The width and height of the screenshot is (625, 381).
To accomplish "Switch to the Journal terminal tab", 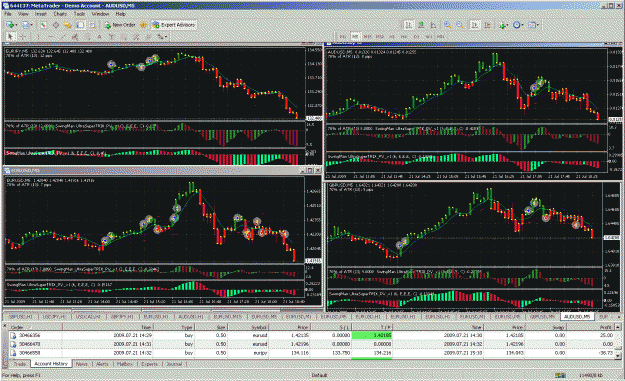I will pyautogui.click(x=174, y=364).
